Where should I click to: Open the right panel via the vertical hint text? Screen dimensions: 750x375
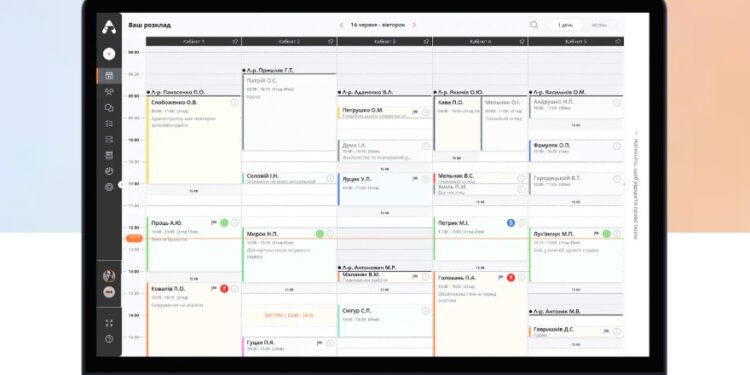(636, 185)
